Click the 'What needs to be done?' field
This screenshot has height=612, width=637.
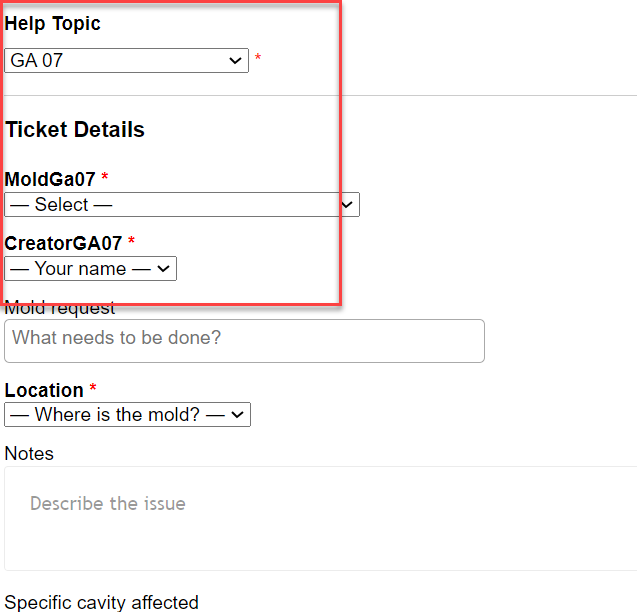click(x=244, y=340)
